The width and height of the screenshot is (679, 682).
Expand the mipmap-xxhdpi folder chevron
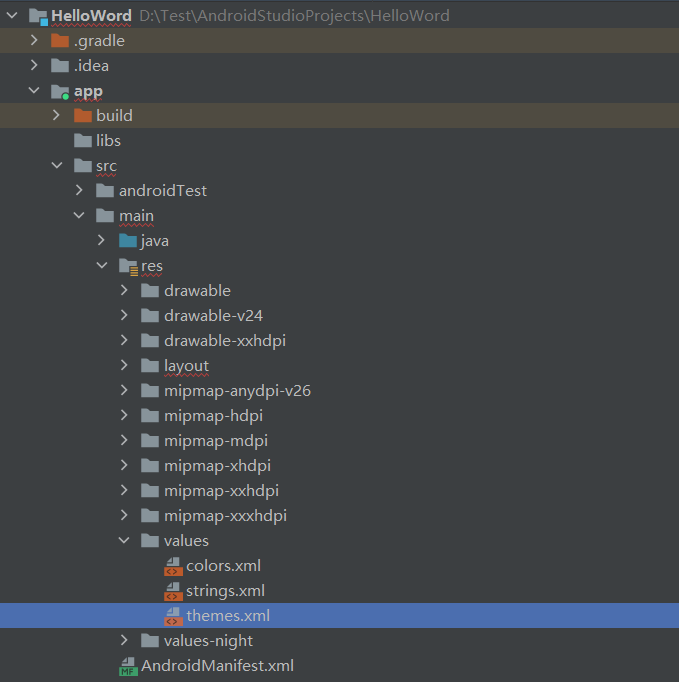coord(124,491)
